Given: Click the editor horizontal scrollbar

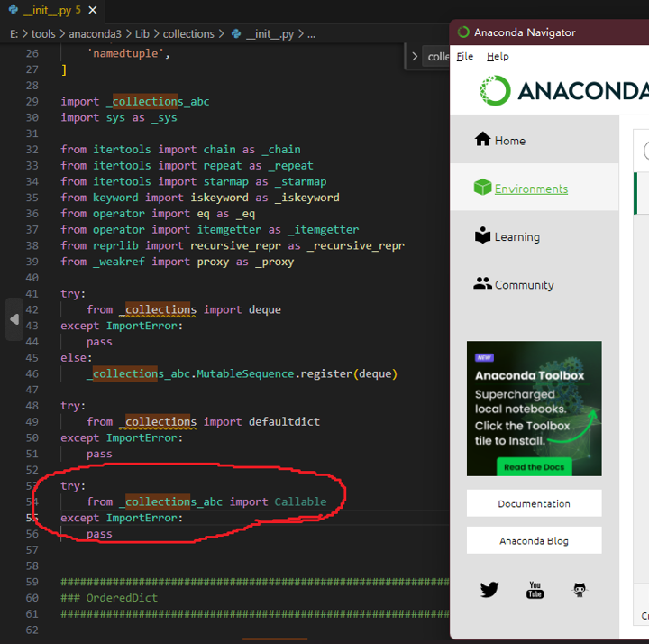Looking at the screenshot, I should [275, 639].
